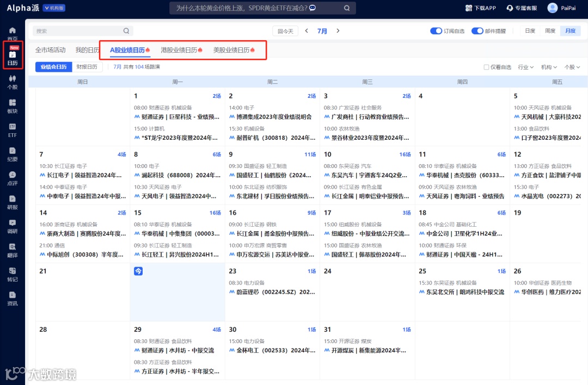588x385 pixels.
Task: Open event 华泰机械 | 杰克股份
Action: (x=462, y=175)
